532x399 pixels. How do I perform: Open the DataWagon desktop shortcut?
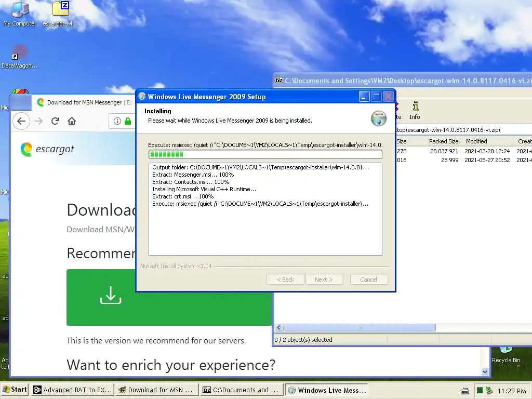coord(19,56)
